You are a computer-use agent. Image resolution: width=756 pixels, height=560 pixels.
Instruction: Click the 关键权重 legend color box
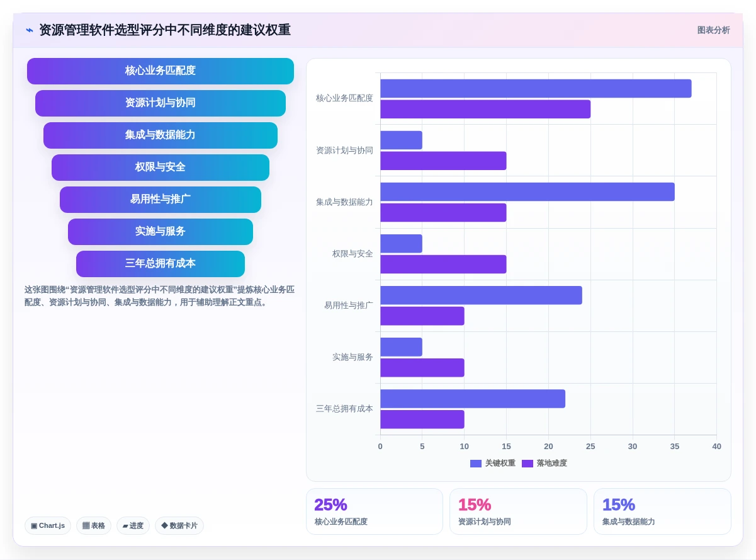tap(476, 463)
